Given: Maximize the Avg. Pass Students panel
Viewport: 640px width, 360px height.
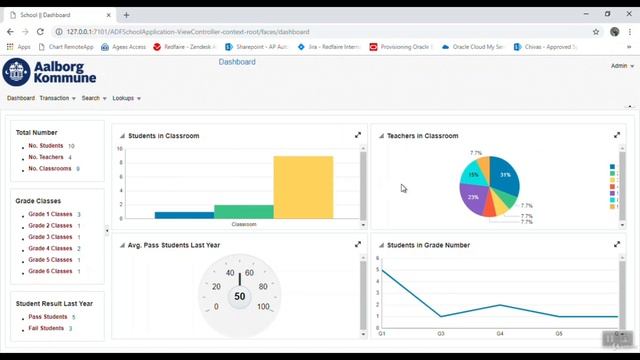Looking at the screenshot, I should click(358, 244).
